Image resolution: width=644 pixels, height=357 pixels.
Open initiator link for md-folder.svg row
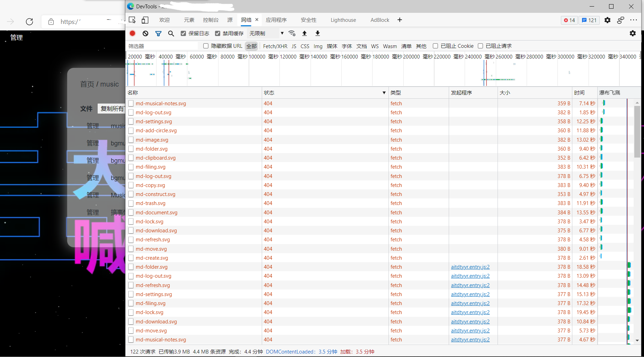[x=470, y=267]
